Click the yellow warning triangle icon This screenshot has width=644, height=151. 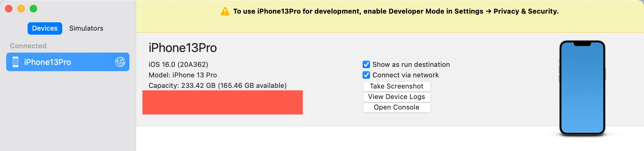click(225, 11)
